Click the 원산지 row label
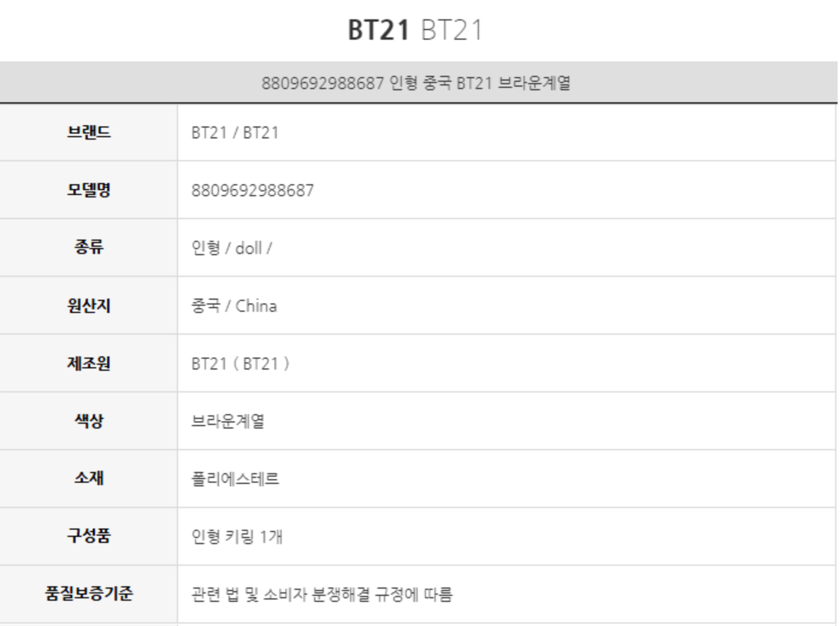Image resolution: width=840 pixels, height=626 pixels. click(89, 306)
